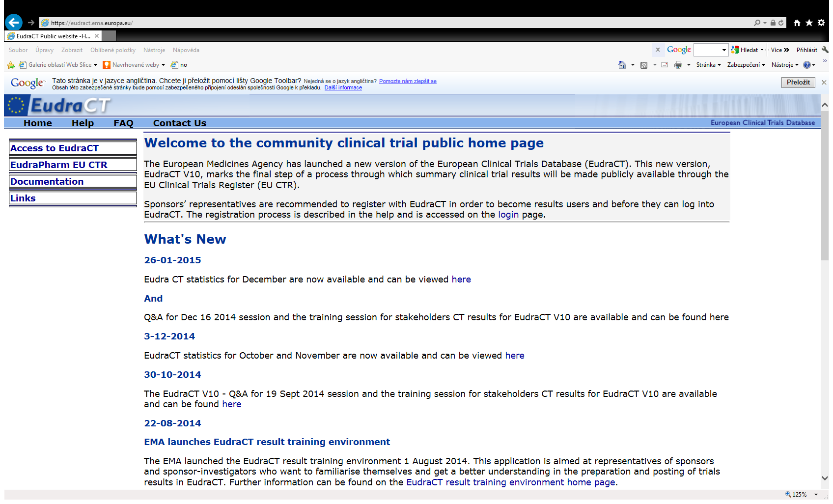The image size is (833, 504).
Task: Open 'here' link for December statistics
Action: pos(461,279)
